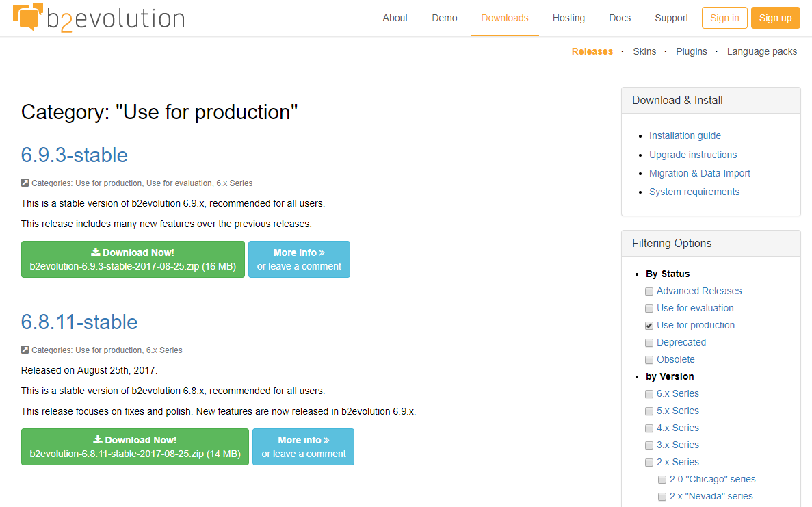Switch to the Skins sub-navigation tab
The width and height of the screenshot is (812, 507).
[x=644, y=51]
